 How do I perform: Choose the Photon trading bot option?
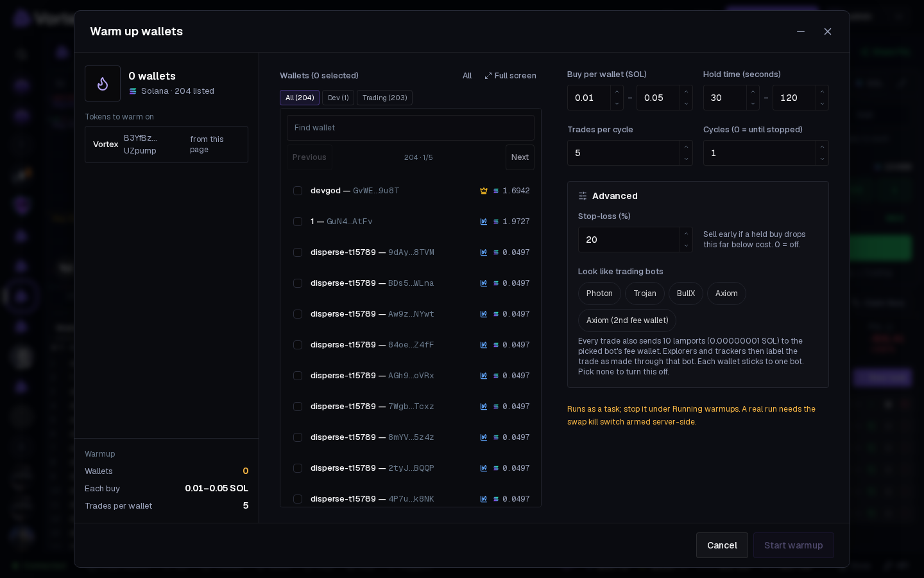(599, 293)
